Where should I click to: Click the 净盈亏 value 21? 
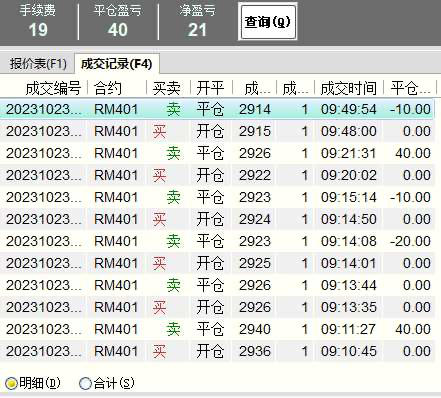click(x=197, y=30)
